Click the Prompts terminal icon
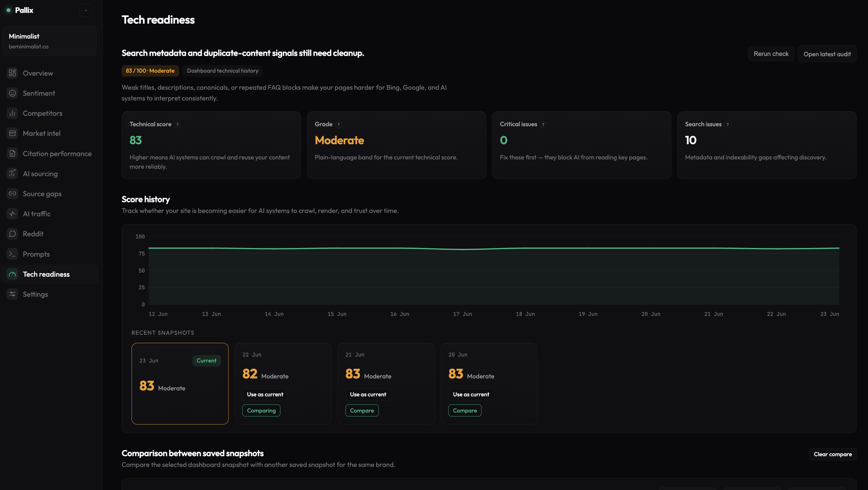868x490 pixels. (13, 254)
